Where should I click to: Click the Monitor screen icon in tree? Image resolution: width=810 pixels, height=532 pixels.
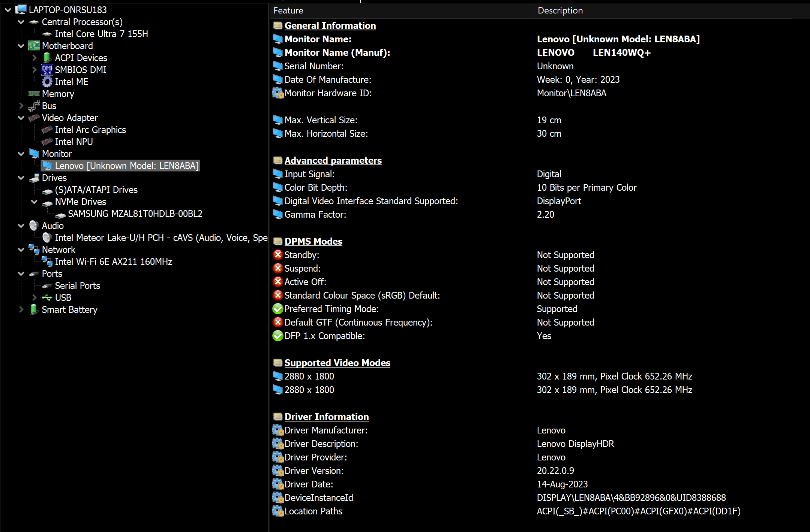point(34,154)
